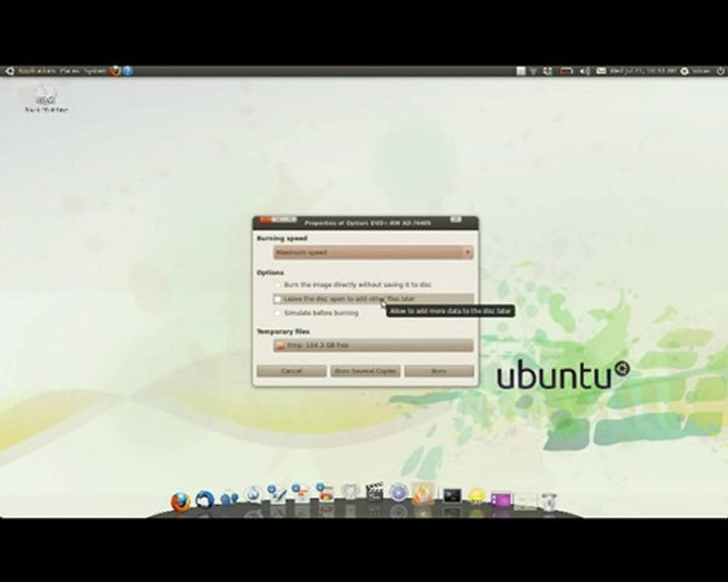Click the clapperboard movie icon in dock
The width and height of the screenshot is (728, 582).
click(375, 492)
